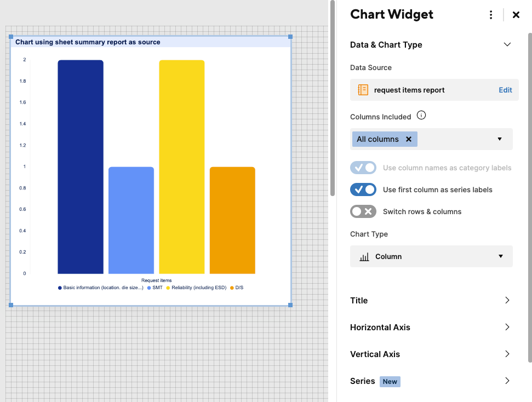Remove the All columns tag
Image resolution: width=532 pixels, height=402 pixels.
coord(409,139)
